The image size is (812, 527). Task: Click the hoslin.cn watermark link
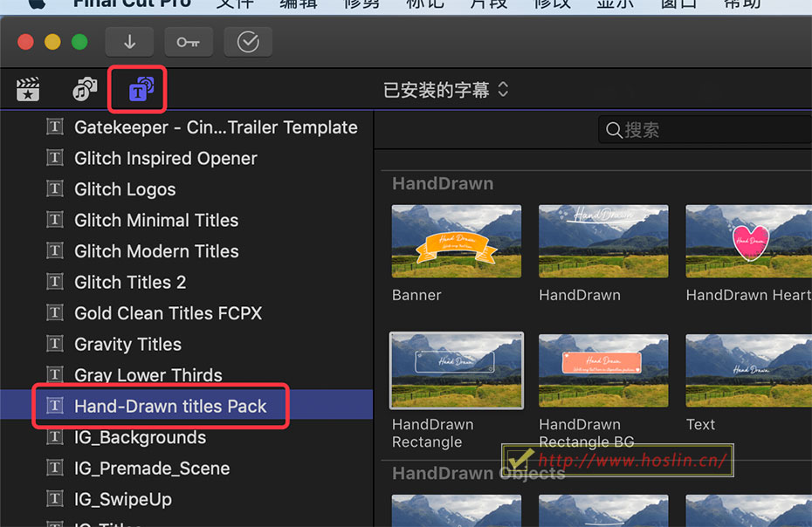[x=632, y=460]
